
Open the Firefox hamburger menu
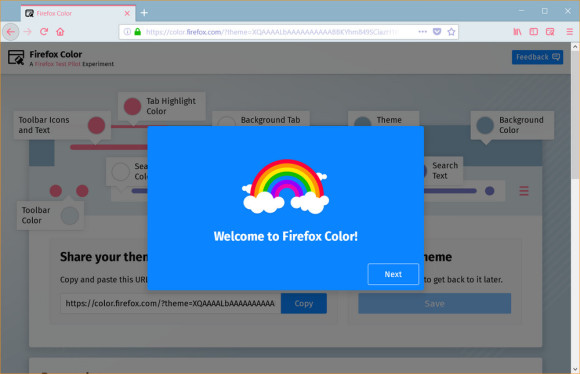click(x=570, y=32)
